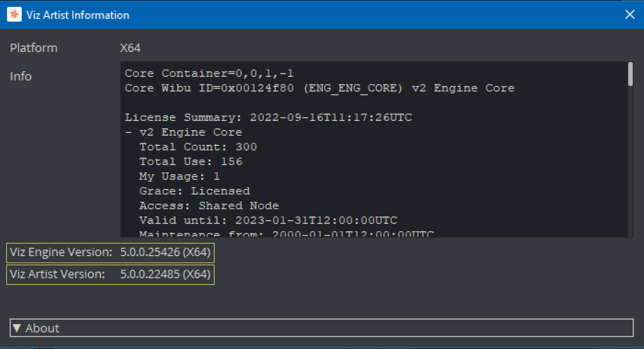Click the Viz Artist logo icon in title bar

[x=14, y=14]
